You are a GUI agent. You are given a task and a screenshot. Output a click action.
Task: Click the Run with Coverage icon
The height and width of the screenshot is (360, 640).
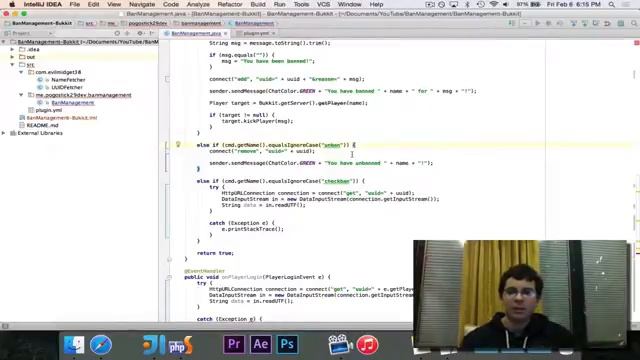[x=560, y=23]
